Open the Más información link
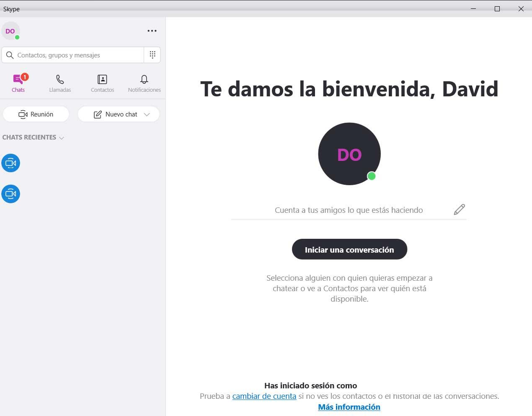Screen dimensions: 532x416 click(x=349, y=407)
